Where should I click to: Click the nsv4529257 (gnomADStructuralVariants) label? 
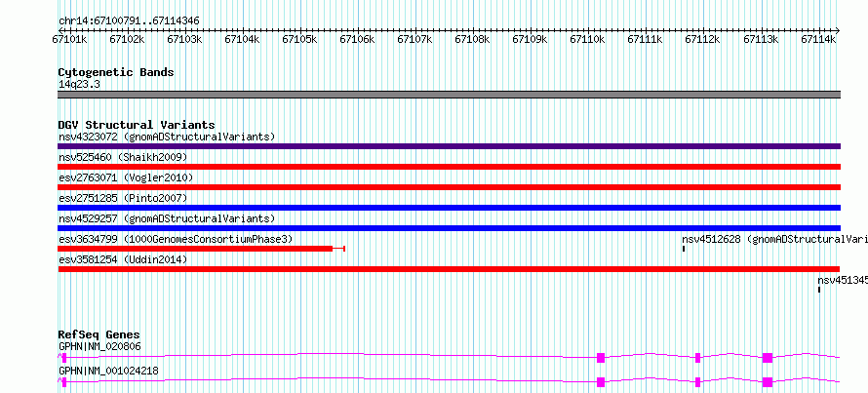tap(167, 218)
